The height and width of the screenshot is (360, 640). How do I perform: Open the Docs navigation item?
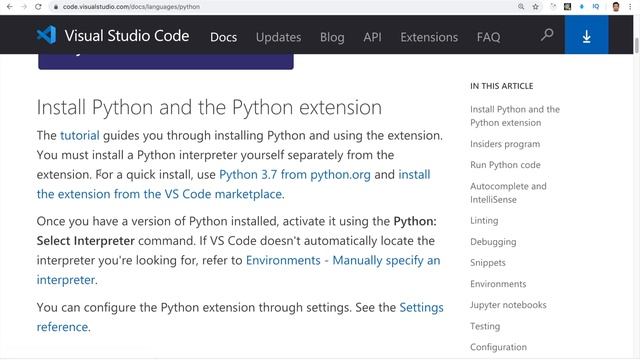(x=223, y=37)
